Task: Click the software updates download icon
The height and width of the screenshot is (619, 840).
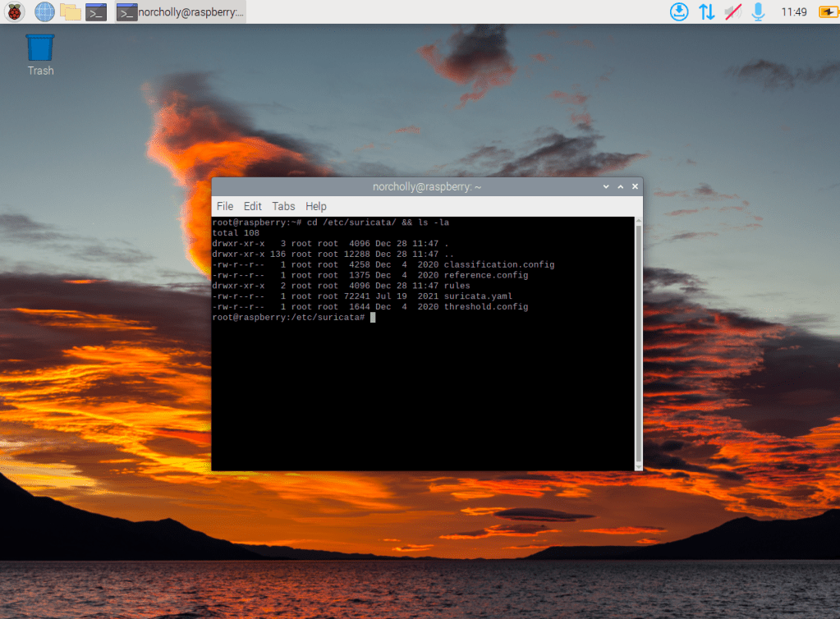Action: [678, 11]
